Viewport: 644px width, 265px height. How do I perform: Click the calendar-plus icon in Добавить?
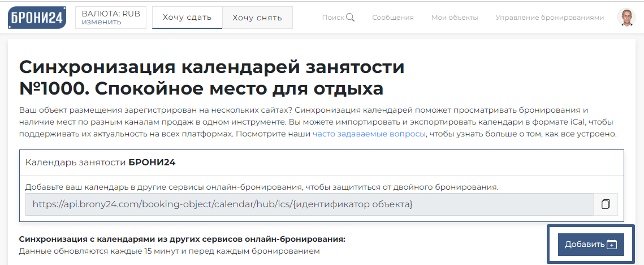(611, 245)
